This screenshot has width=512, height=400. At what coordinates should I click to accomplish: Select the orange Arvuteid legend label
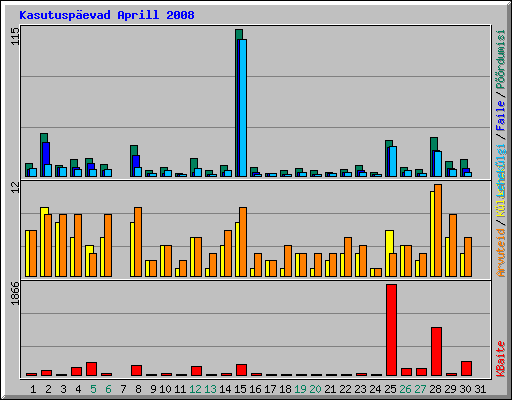coord(500,253)
